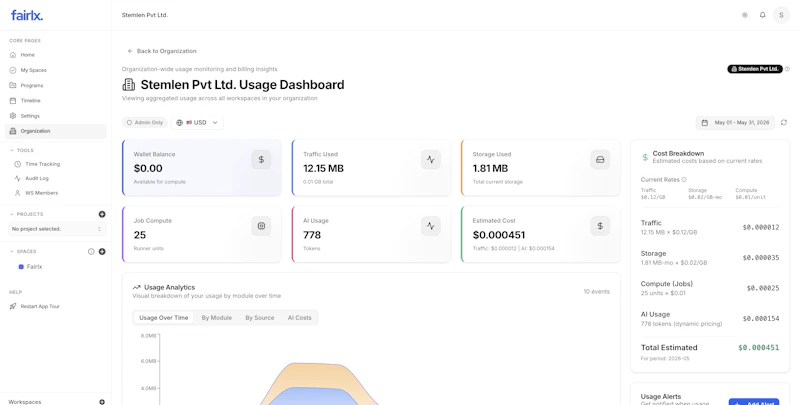The width and height of the screenshot is (800, 405).
Task: Click the Stemlen Pvt Ltd. badge
Action: pos(755,69)
